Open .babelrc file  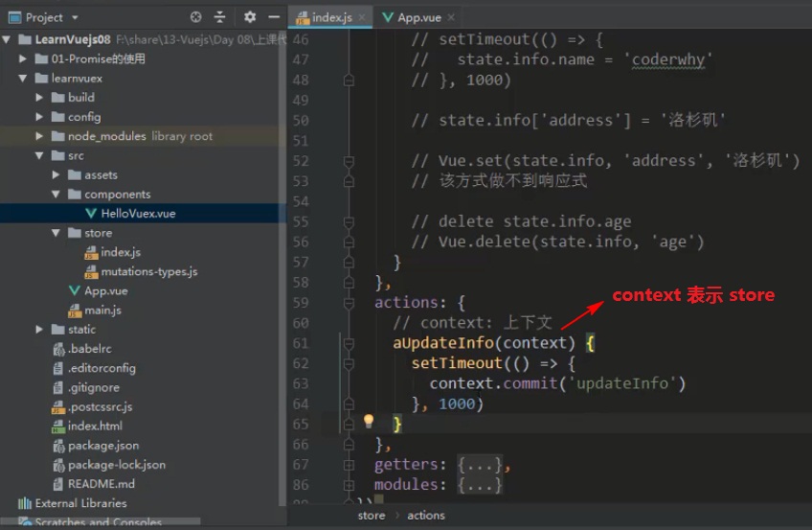[89, 349]
